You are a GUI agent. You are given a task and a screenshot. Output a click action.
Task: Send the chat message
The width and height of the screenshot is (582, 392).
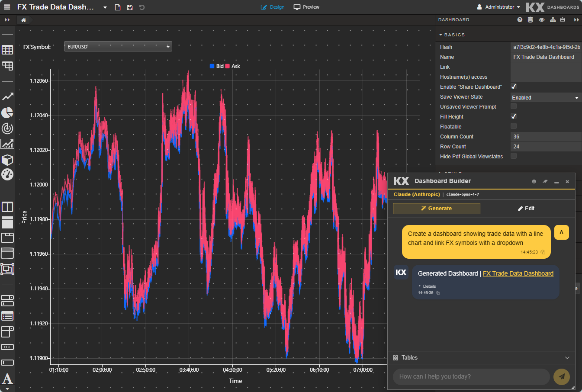tap(562, 376)
